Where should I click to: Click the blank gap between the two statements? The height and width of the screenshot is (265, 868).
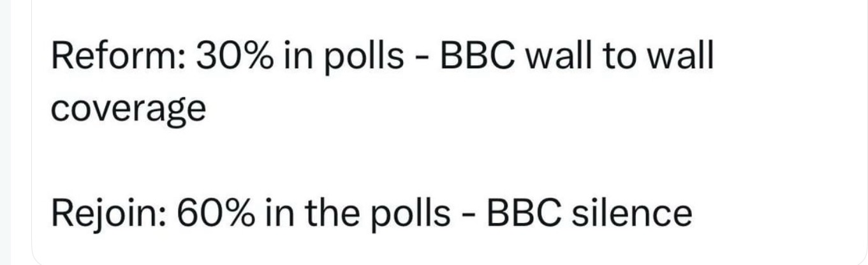(434, 163)
